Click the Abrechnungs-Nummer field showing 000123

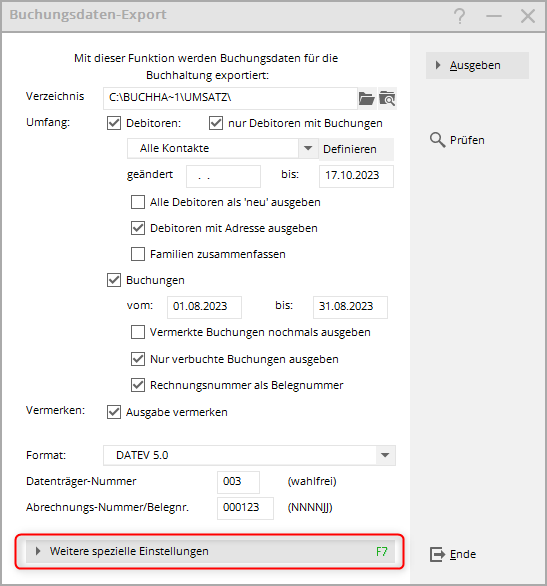tap(245, 508)
